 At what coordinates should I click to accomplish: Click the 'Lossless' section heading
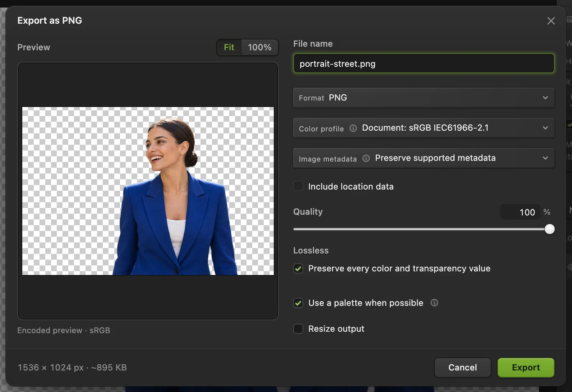pos(311,251)
